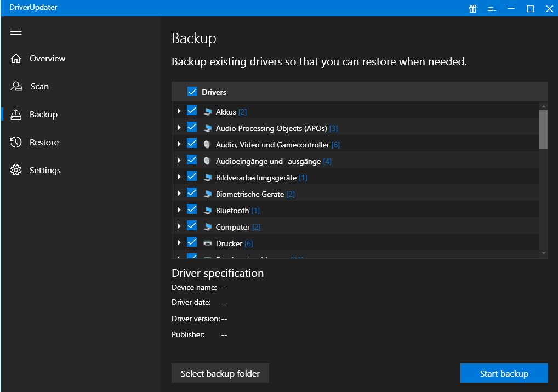Screen dimensions: 558x392
Task: Select the Computer [2] row label
Action: [x=238, y=227]
